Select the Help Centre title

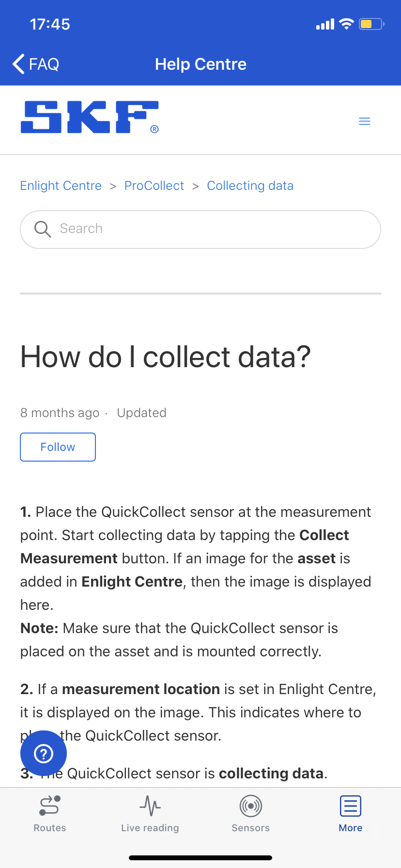(200, 63)
